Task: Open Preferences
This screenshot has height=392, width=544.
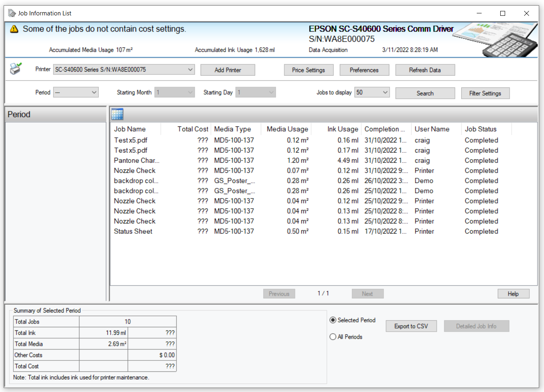Action: (x=364, y=70)
